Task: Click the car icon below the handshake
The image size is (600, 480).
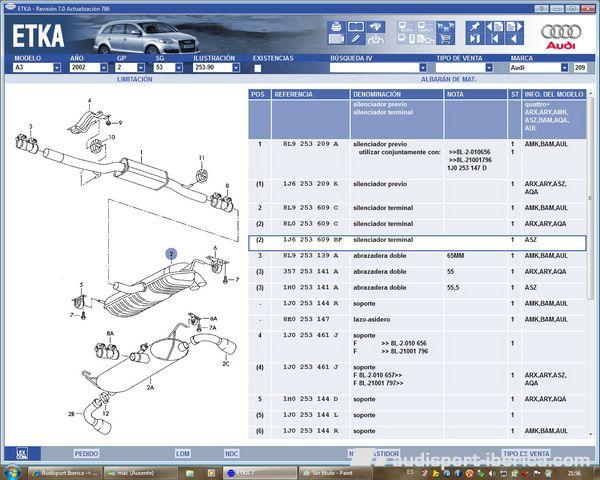Action: 376,39
